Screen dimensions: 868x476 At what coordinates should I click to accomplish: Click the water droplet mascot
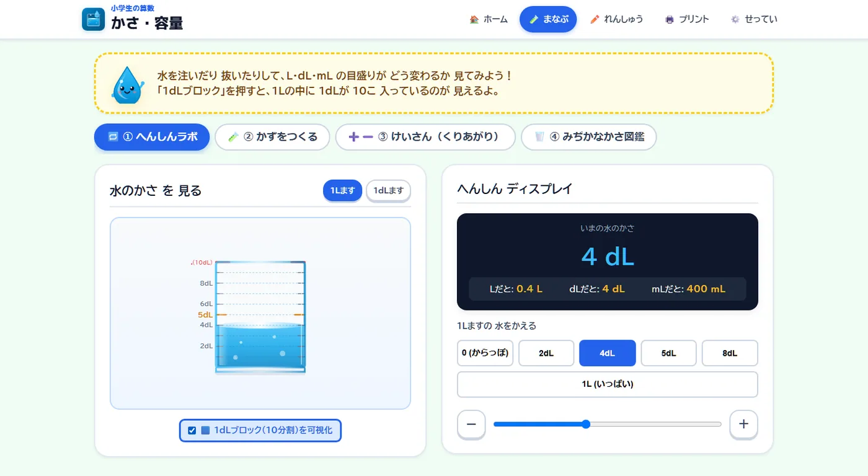(128, 84)
